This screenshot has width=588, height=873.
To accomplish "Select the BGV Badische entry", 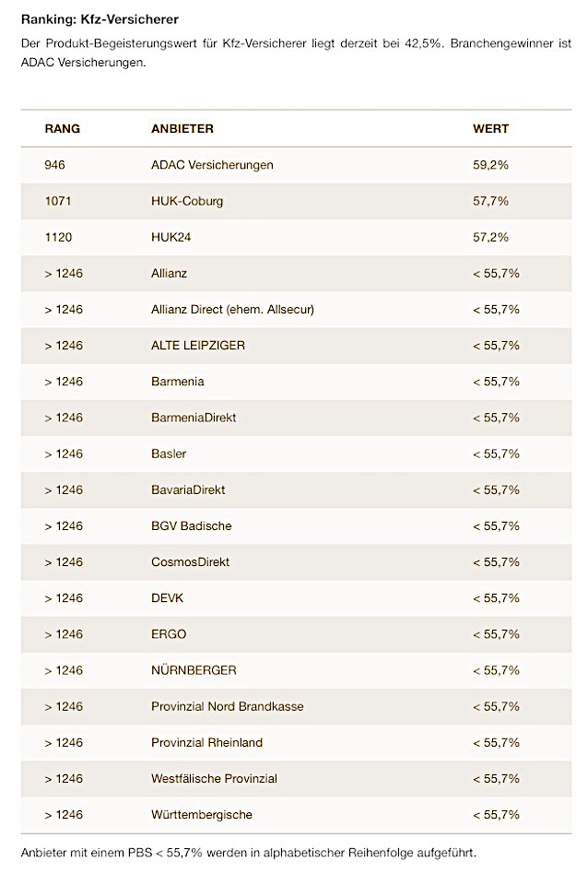I will [x=192, y=525].
